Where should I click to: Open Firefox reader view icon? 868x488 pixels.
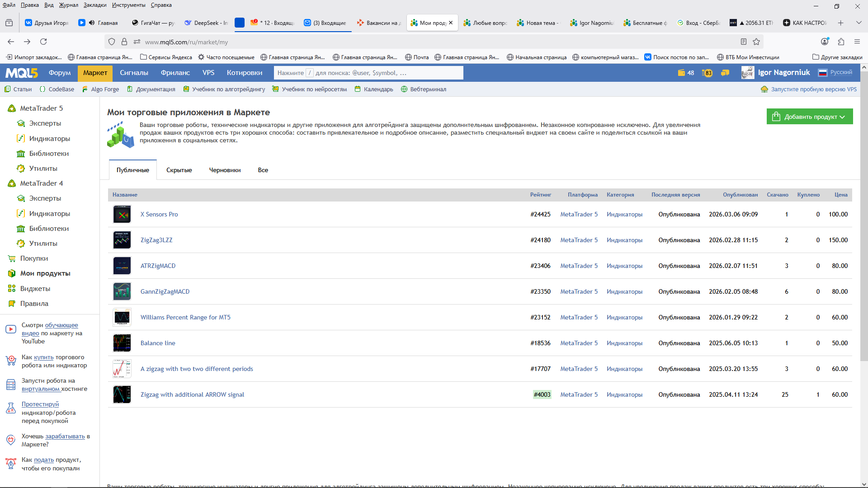pyautogui.click(x=744, y=42)
